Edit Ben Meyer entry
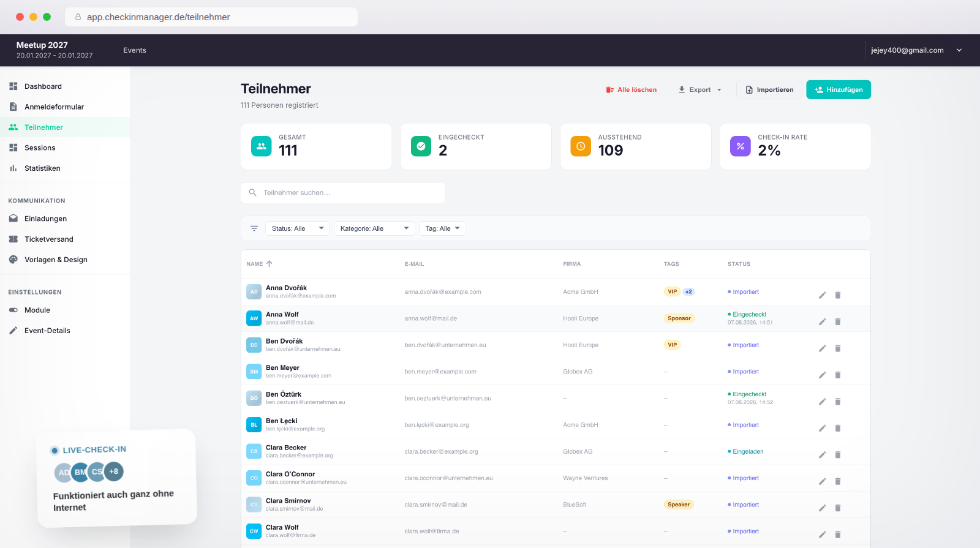 coord(823,375)
